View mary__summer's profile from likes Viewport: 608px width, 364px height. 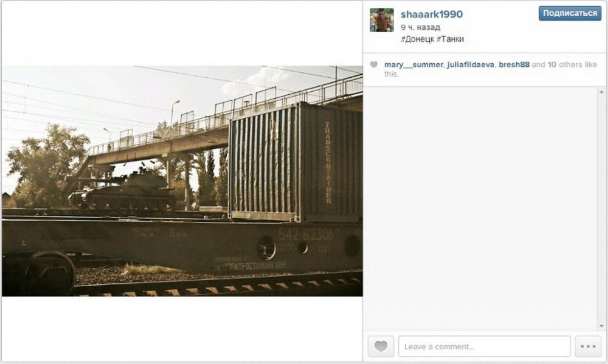coord(413,65)
